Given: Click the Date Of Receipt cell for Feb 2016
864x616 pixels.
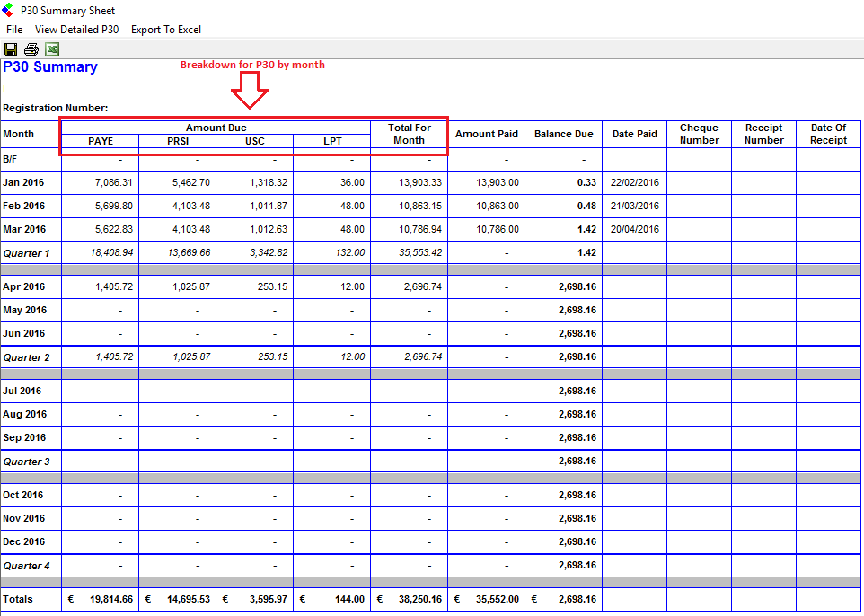Looking at the screenshot, I should (828, 206).
